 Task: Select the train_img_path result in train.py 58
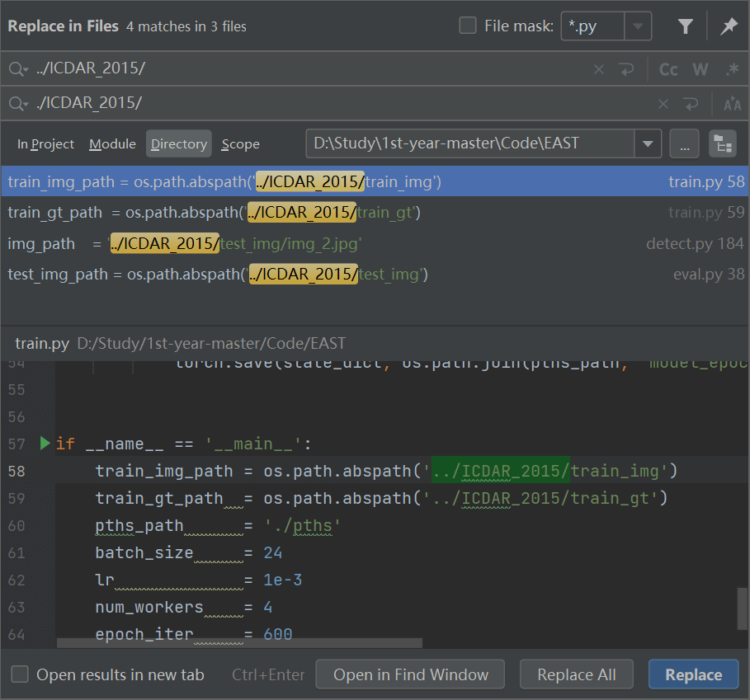375,181
